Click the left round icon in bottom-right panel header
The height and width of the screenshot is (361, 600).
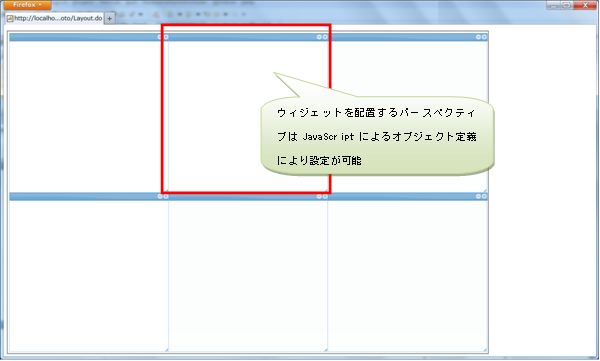[x=478, y=196]
